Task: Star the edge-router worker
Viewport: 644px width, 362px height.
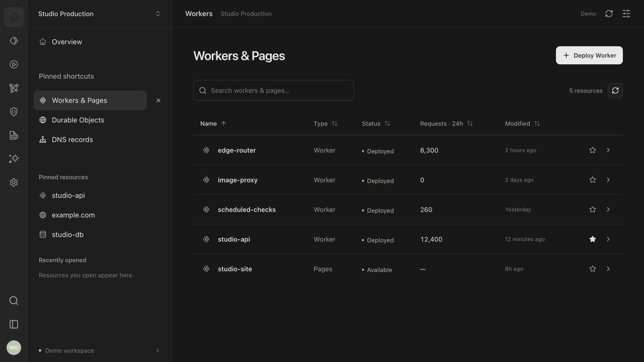Action: (593, 150)
